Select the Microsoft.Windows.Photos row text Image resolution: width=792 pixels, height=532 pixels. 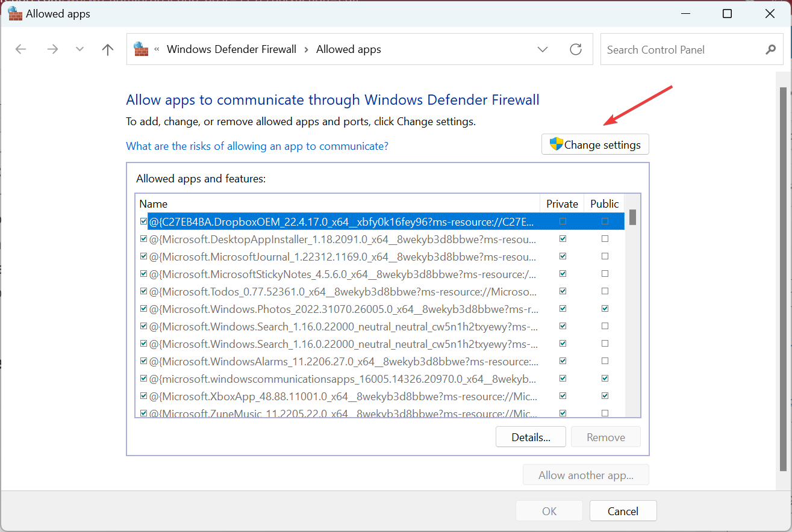(x=344, y=309)
